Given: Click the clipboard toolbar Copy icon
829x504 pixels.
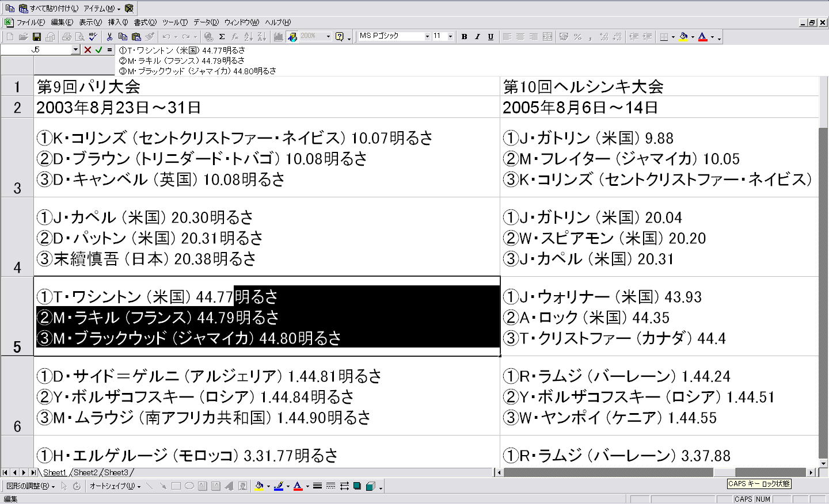Looking at the screenshot, I should [x=10, y=8].
